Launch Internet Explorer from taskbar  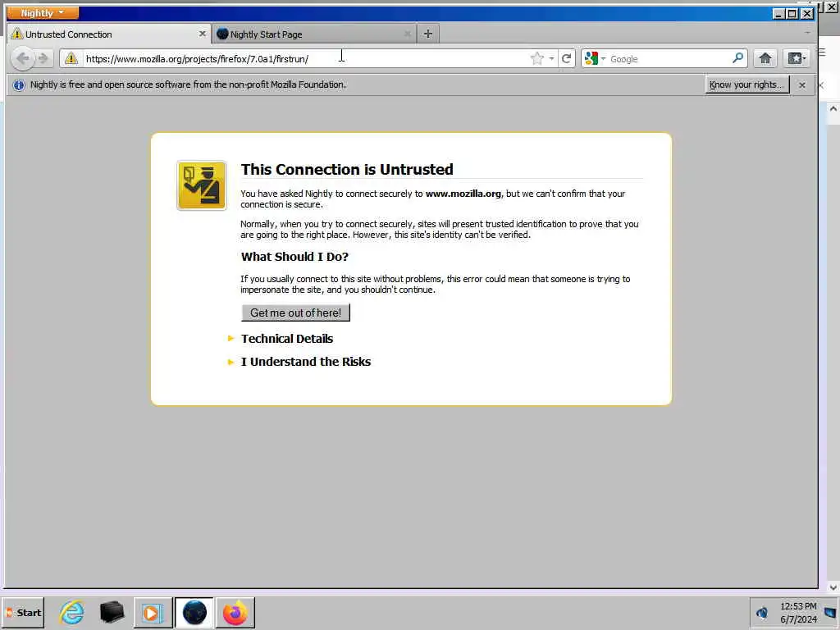[72, 612]
